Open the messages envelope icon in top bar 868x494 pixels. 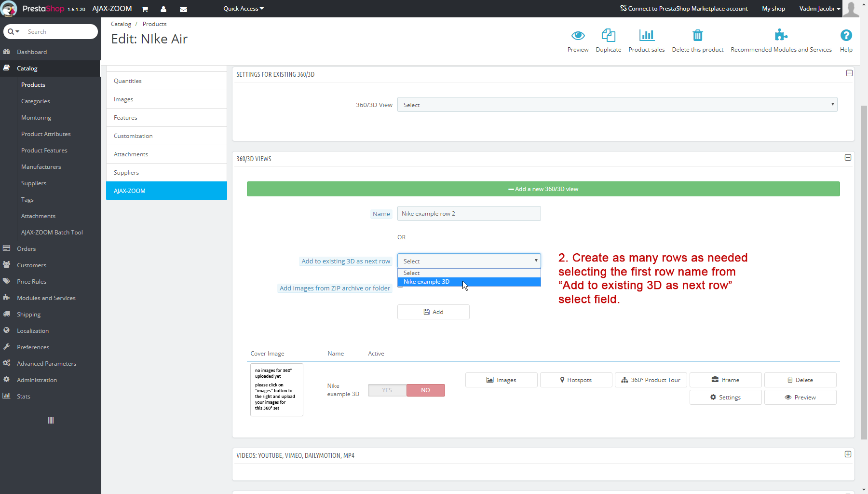tap(183, 9)
